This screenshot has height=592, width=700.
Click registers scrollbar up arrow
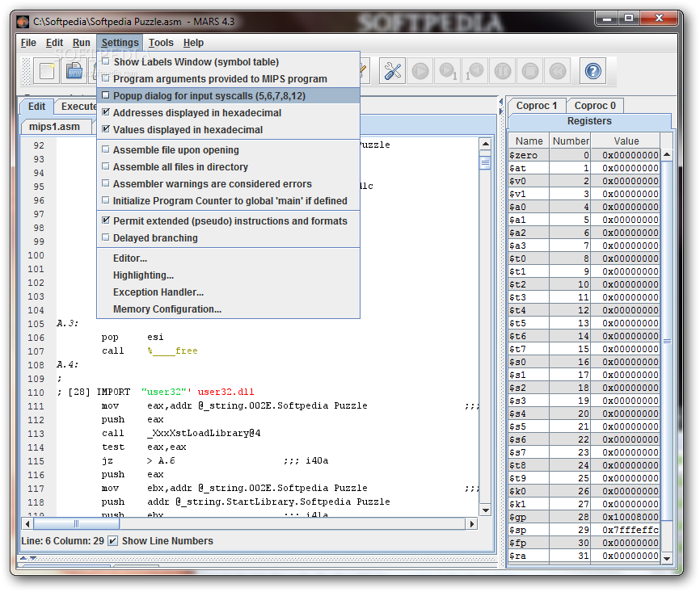coord(667,154)
